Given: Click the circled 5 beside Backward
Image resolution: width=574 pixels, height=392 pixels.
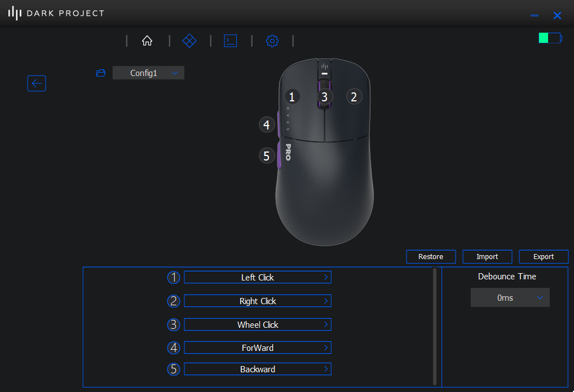Looking at the screenshot, I should [x=174, y=369].
